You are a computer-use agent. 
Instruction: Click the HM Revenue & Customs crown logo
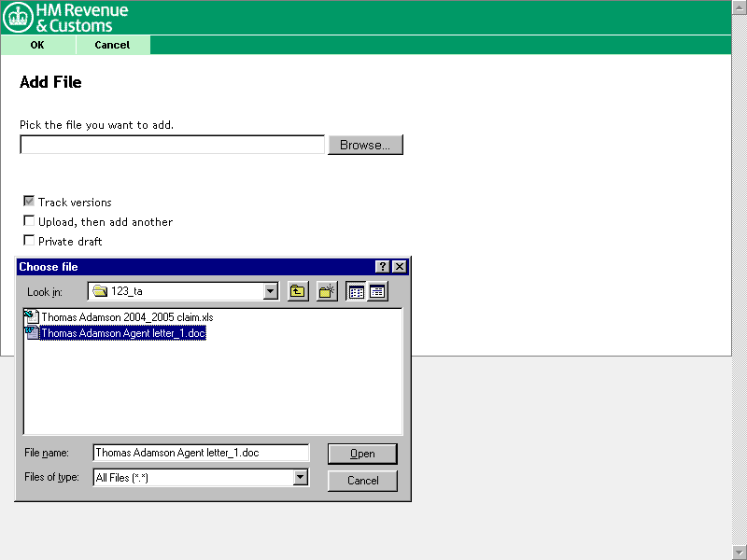(18, 18)
